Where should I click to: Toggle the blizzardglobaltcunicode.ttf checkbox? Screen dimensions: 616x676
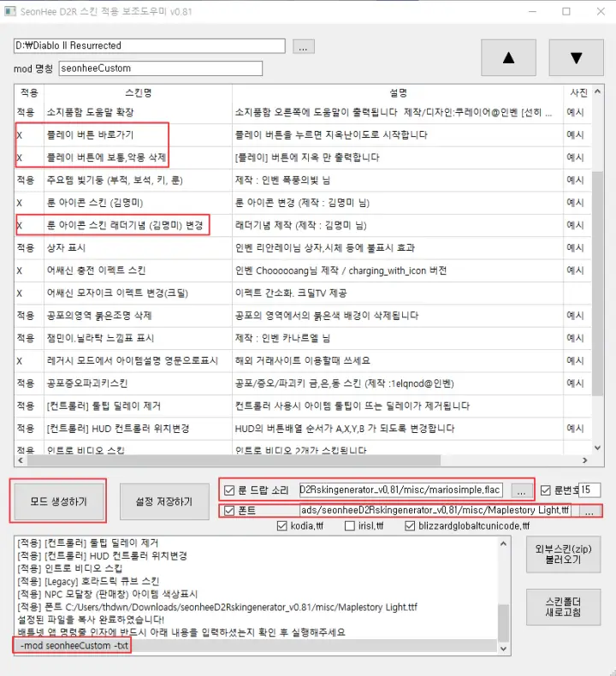pos(410,526)
